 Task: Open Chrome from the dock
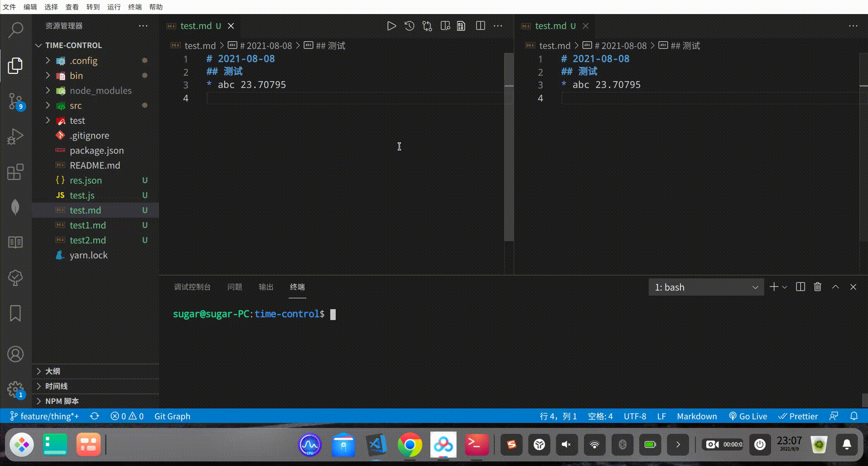(410, 445)
